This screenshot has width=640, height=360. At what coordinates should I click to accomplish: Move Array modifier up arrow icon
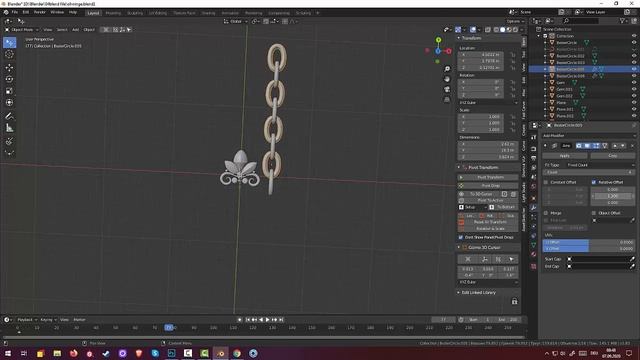tap(615, 146)
